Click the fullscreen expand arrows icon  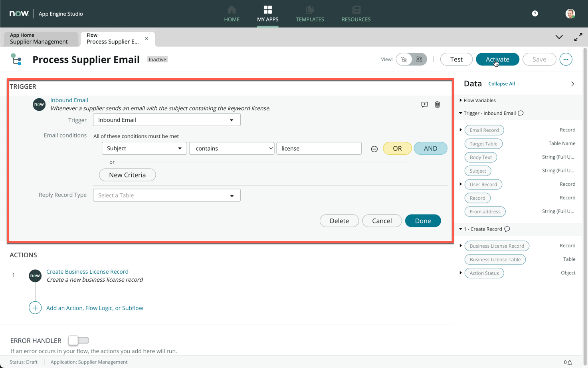[578, 37]
